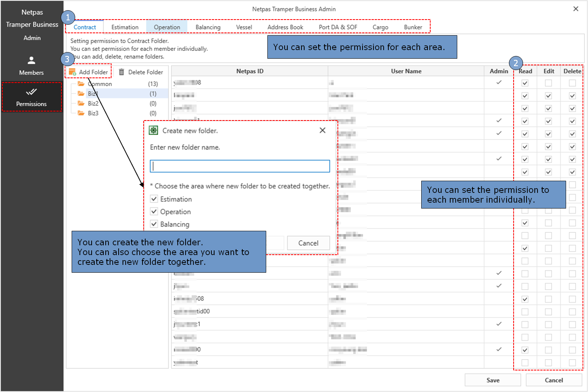Toggle the Balancing checkbox in dialog
The image size is (588, 392).
(x=154, y=224)
